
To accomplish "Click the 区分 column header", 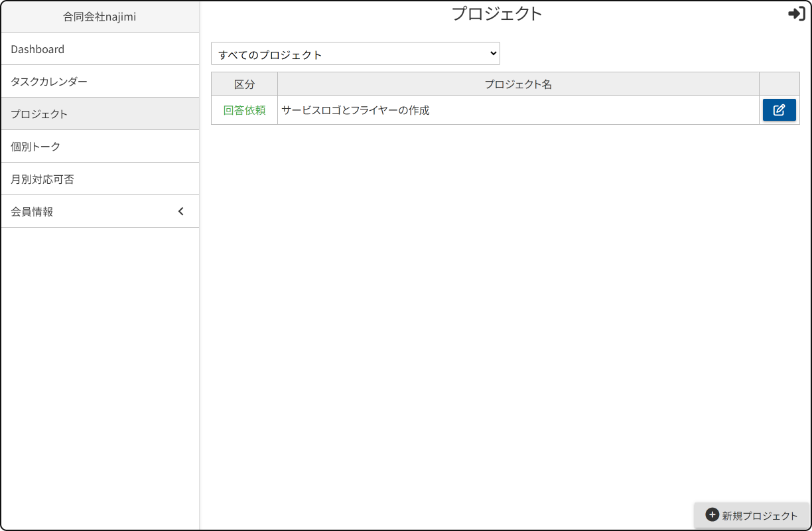I will click(x=244, y=84).
